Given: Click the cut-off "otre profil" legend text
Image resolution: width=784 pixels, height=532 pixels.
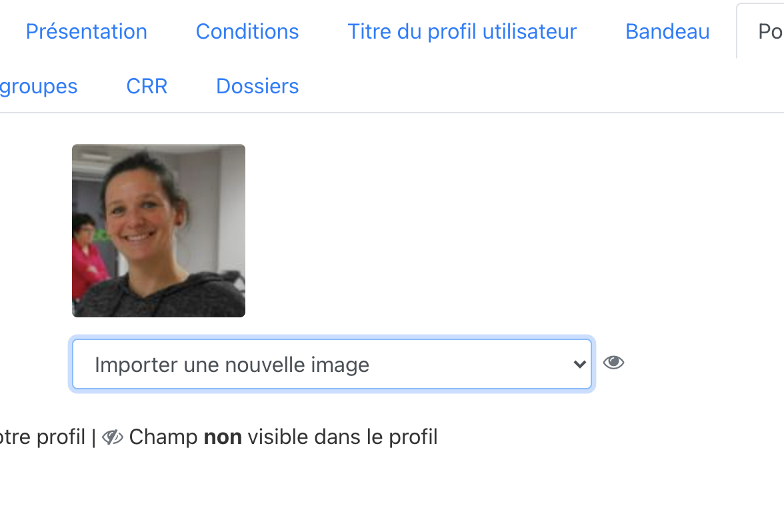Looking at the screenshot, I should (43, 437).
